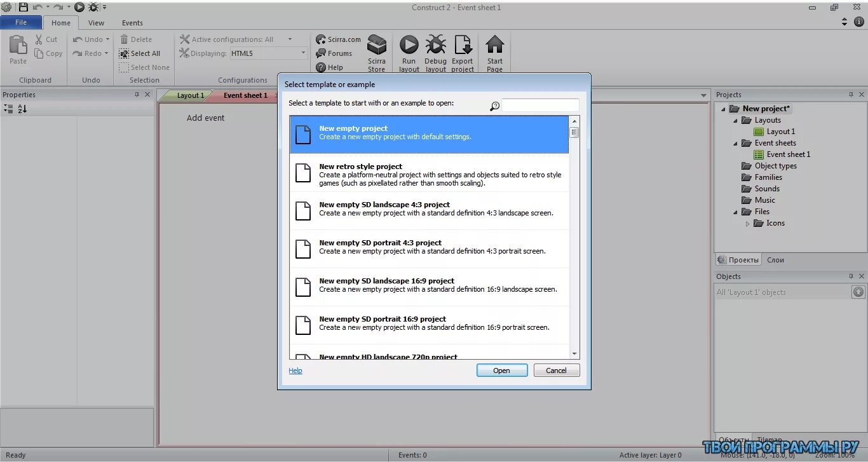Click the template list scrollbar up arrow

pyautogui.click(x=574, y=121)
